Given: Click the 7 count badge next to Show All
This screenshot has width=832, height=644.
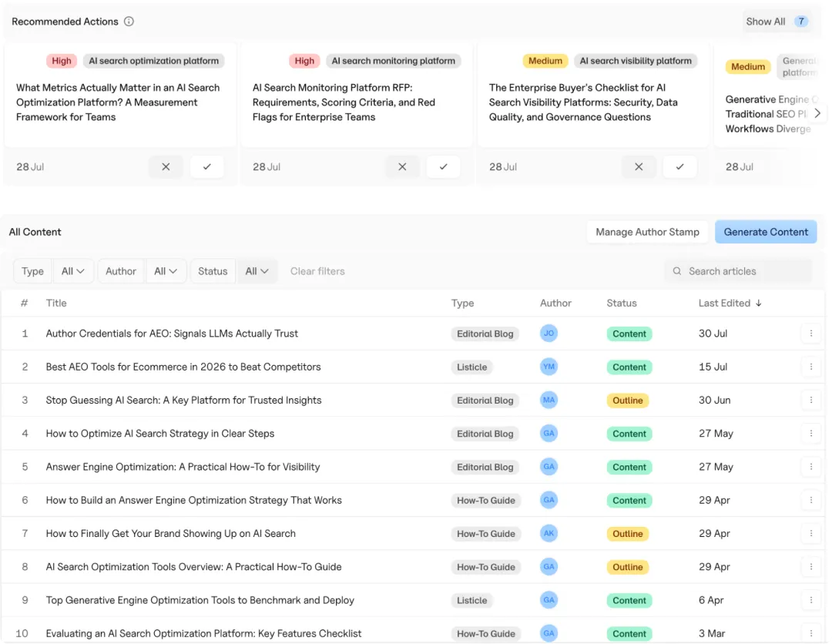Looking at the screenshot, I should pos(800,22).
